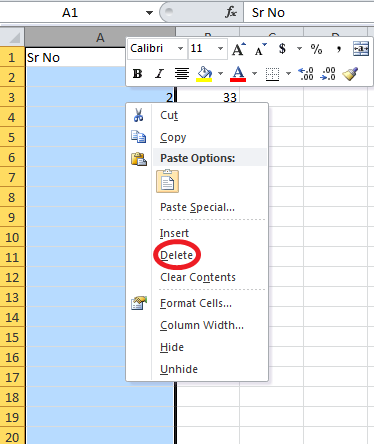Click the Merge and Center icon
The width and height of the screenshot is (374, 444).
[x=361, y=49]
